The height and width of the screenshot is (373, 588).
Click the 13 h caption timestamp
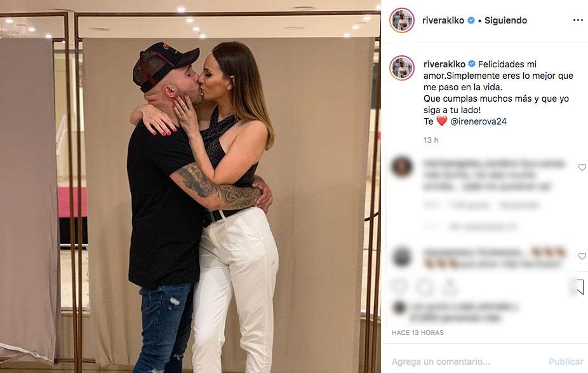click(431, 140)
